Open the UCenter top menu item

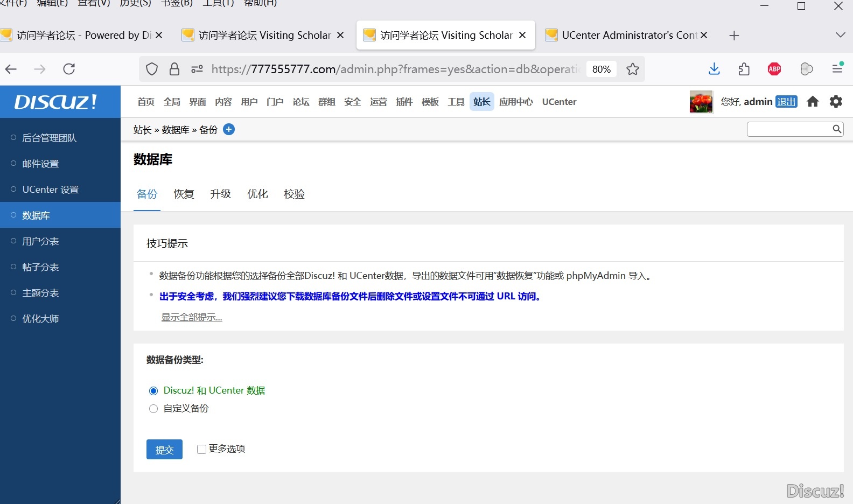559,102
